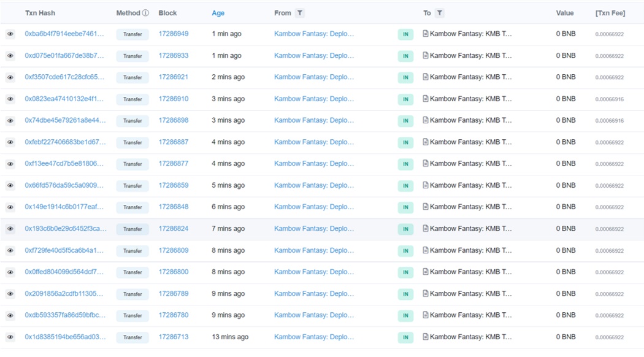
Task: Click Transfer method badge for block 17286859
Action: (x=132, y=186)
